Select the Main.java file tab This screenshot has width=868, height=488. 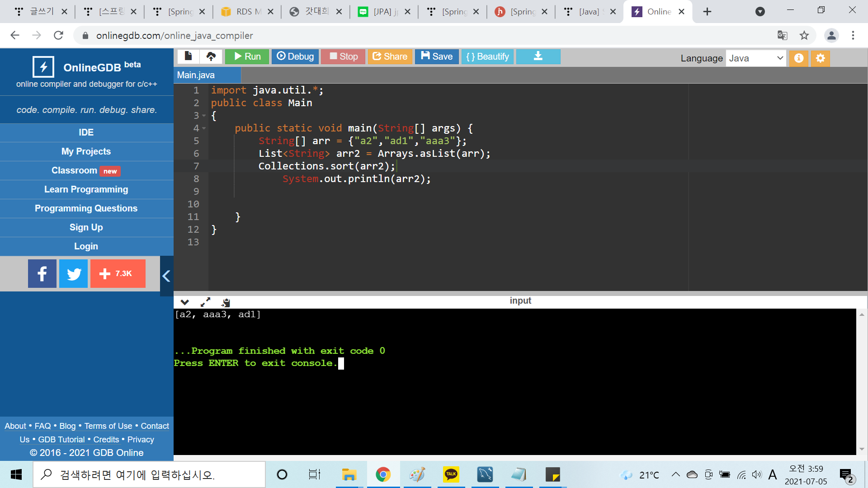196,75
